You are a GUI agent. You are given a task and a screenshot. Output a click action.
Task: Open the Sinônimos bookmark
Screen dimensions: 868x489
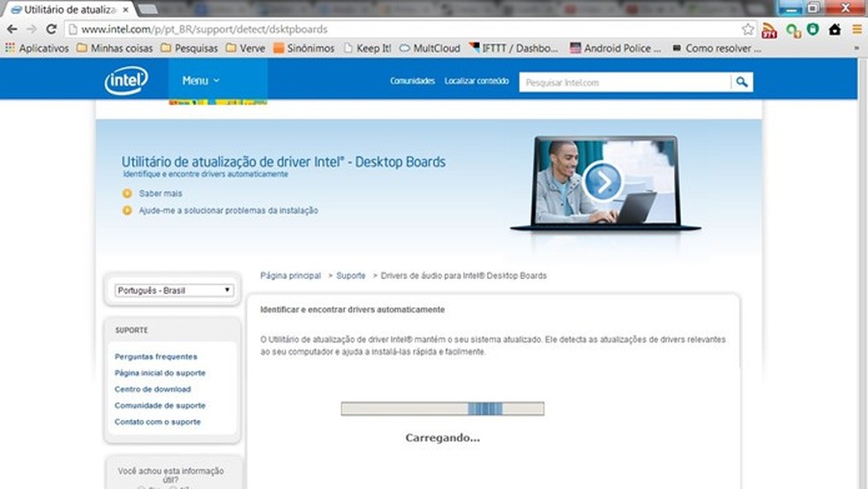click(x=304, y=49)
